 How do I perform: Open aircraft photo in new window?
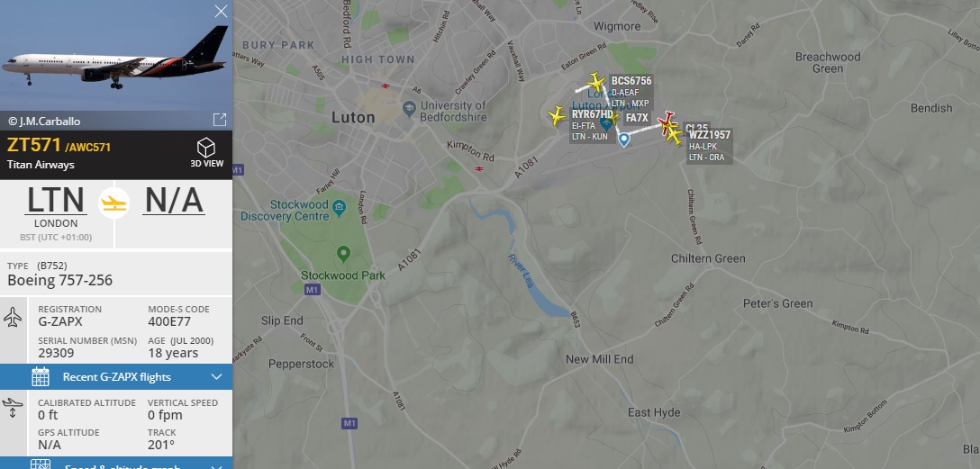220,120
